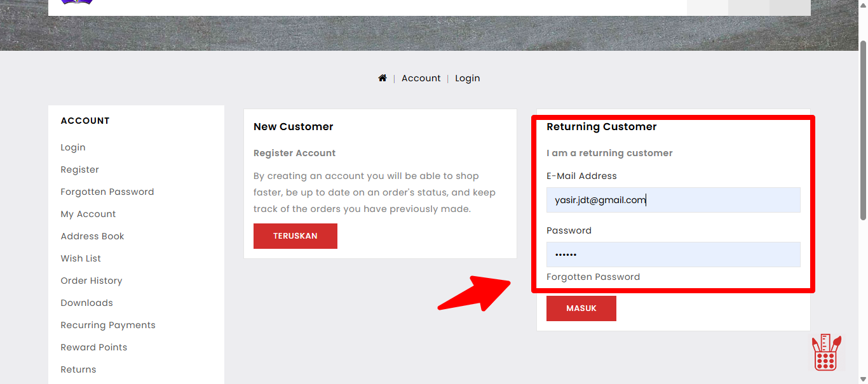Open Downloads in the sidebar

tap(87, 303)
